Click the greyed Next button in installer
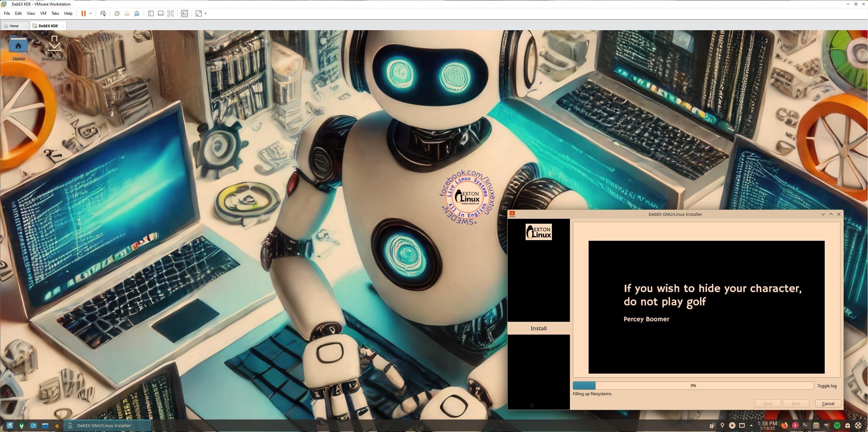The height and width of the screenshot is (432, 868). click(x=796, y=403)
